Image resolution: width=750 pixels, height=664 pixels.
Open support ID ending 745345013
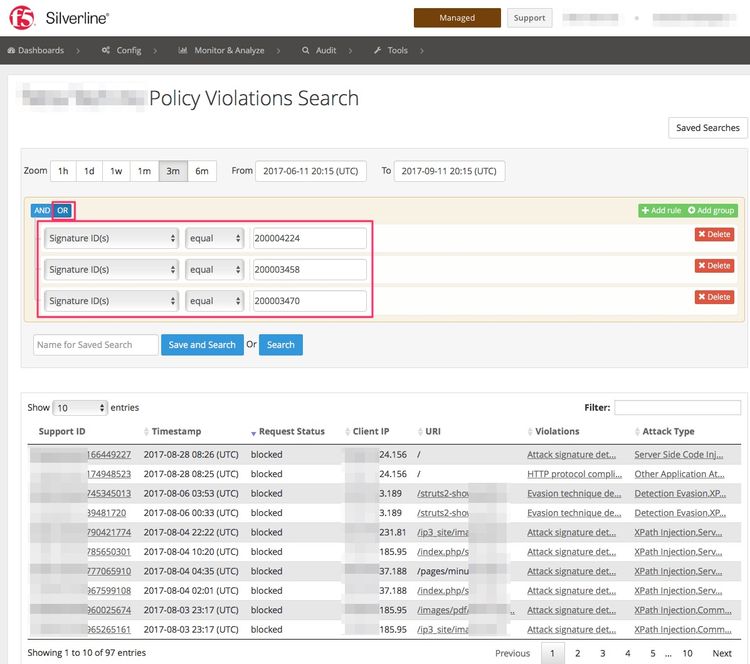[109, 494]
